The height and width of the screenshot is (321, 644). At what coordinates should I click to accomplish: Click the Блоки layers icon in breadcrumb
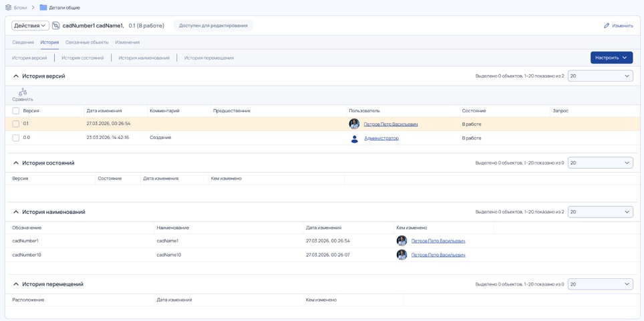tap(8, 7)
